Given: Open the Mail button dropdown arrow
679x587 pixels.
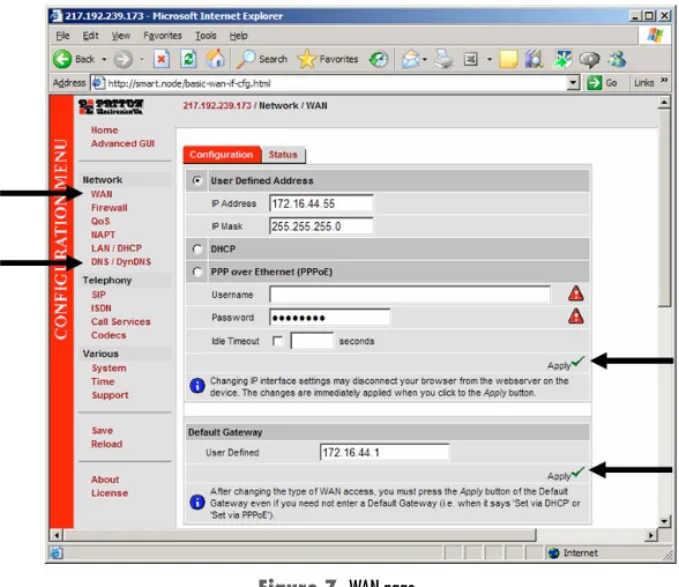Looking at the screenshot, I should tap(424, 59).
